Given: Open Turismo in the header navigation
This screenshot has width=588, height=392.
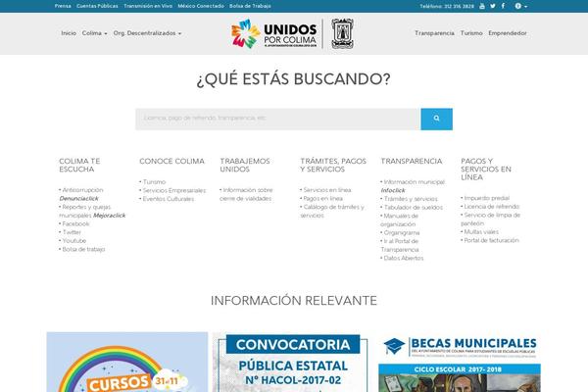Looking at the screenshot, I should point(471,33).
